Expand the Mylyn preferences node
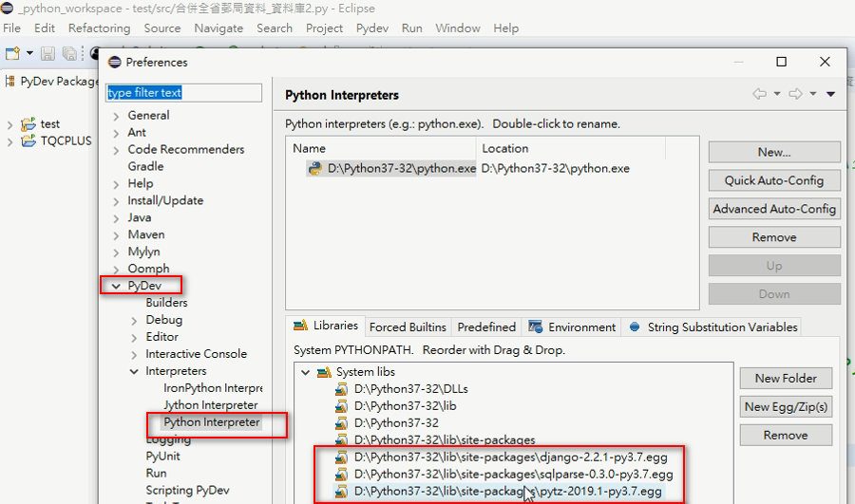Viewport: 855px width, 504px height. (x=116, y=252)
